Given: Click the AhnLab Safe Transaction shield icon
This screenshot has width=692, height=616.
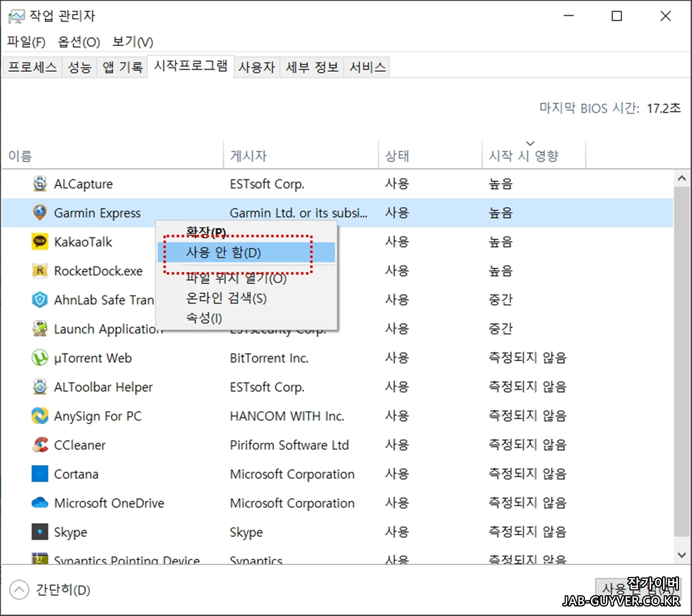Looking at the screenshot, I should [x=40, y=300].
